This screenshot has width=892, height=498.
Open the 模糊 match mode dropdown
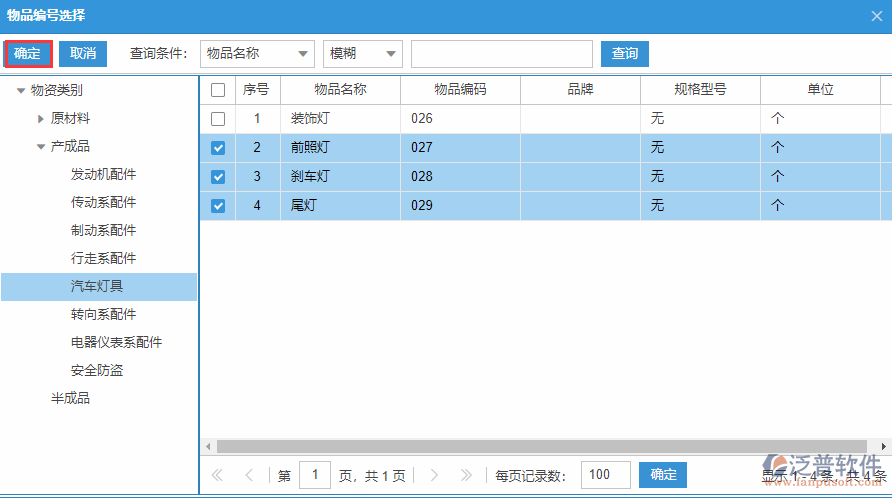click(363, 53)
